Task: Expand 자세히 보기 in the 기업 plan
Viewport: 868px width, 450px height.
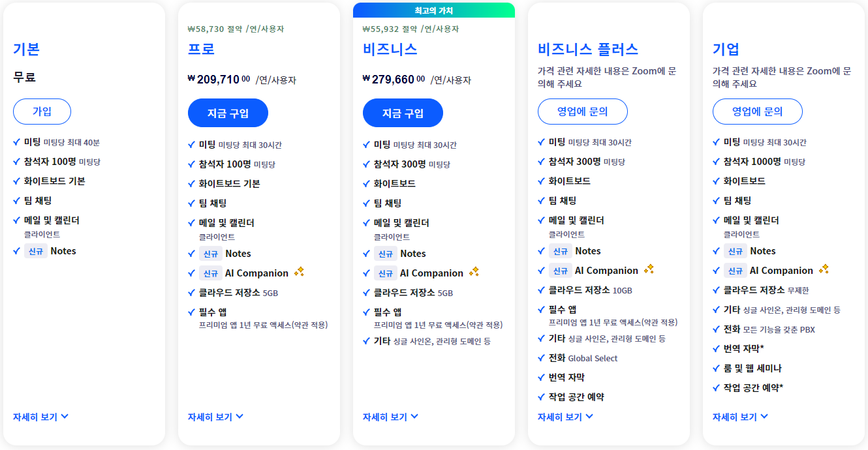Action: 737,416
